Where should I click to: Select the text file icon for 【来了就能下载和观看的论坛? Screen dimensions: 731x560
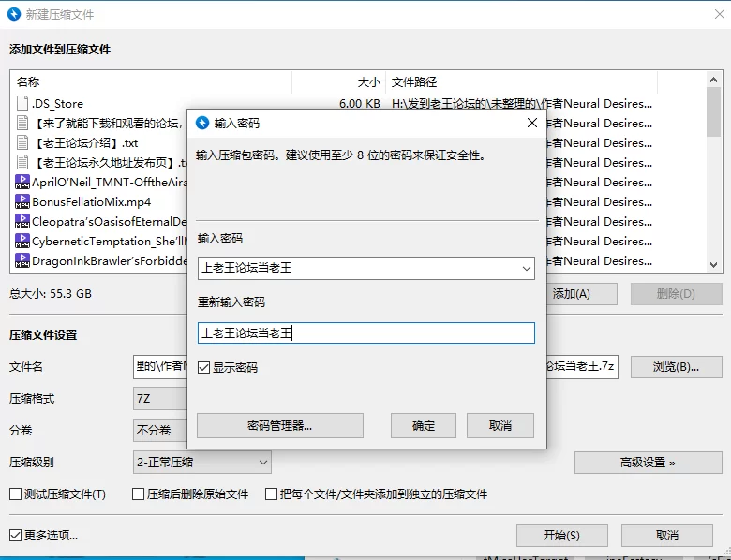tap(22, 123)
